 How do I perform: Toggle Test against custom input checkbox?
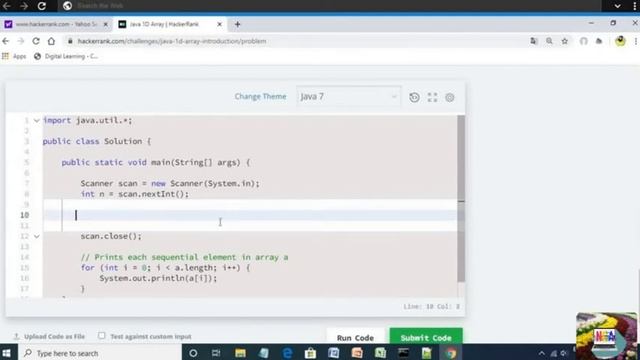click(101, 336)
